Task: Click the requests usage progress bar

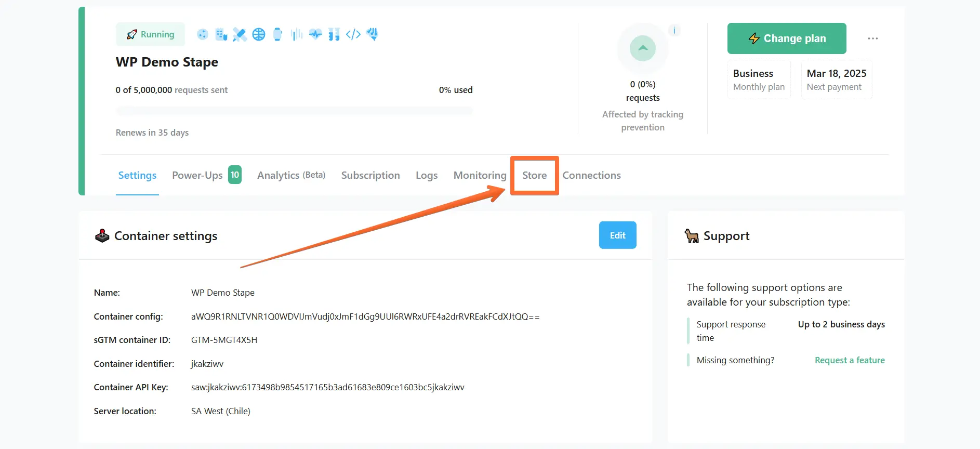Action: 294,111
